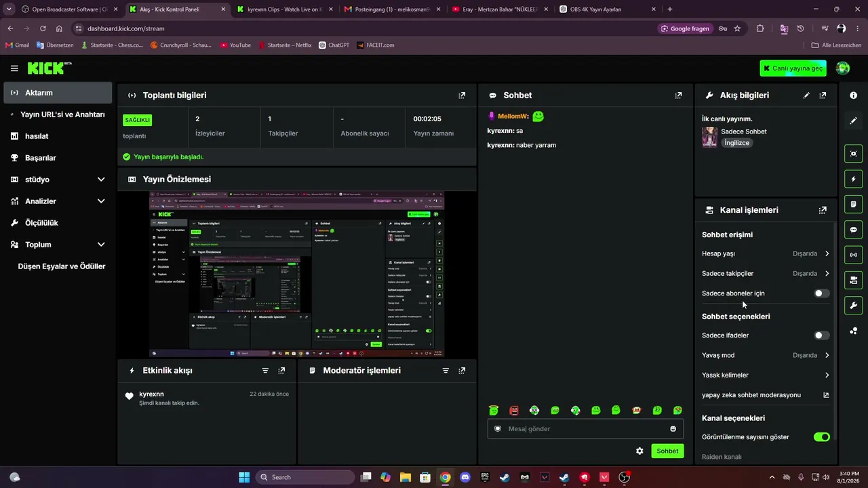The image size is (868, 488).
Task: Pop out the Moderatör işlemleri panel
Action: [462, 371]
